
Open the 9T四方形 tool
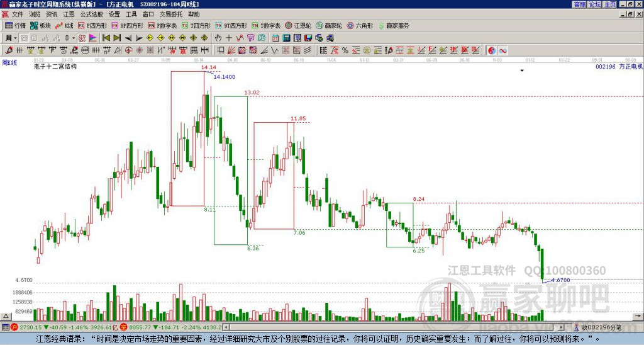[x=231, y=25]
